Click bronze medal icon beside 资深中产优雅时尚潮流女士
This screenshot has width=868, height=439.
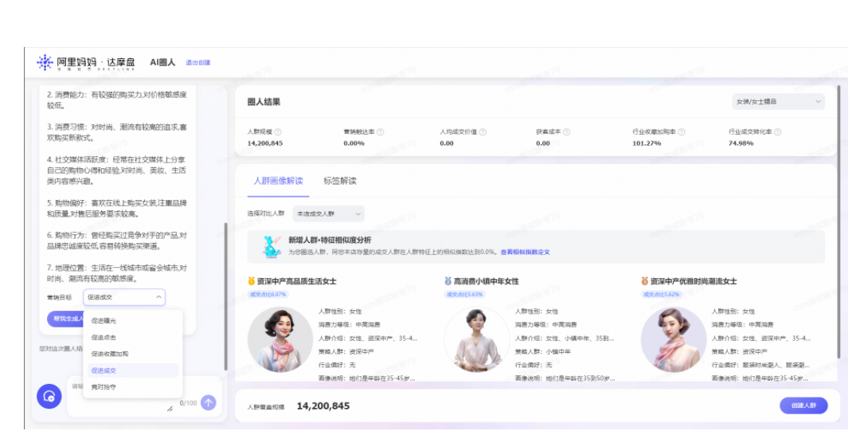[x=644, y=281]
